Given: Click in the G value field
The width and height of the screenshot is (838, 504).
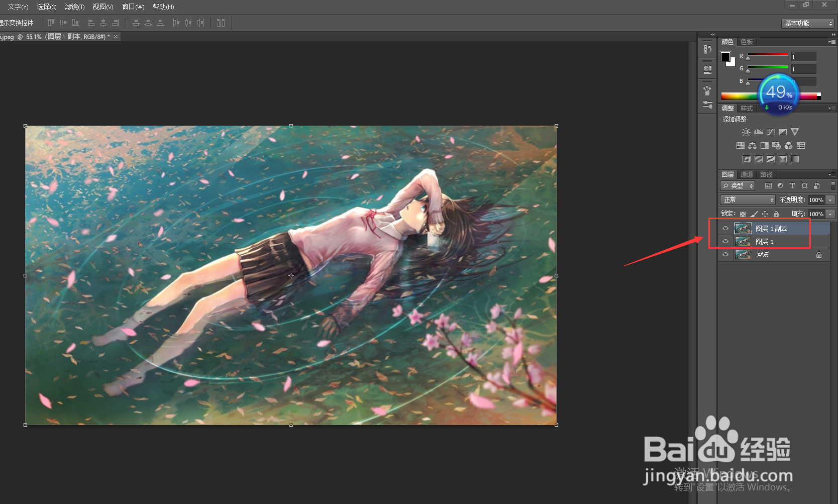Looking at the screenshot, I should [803, 69].
